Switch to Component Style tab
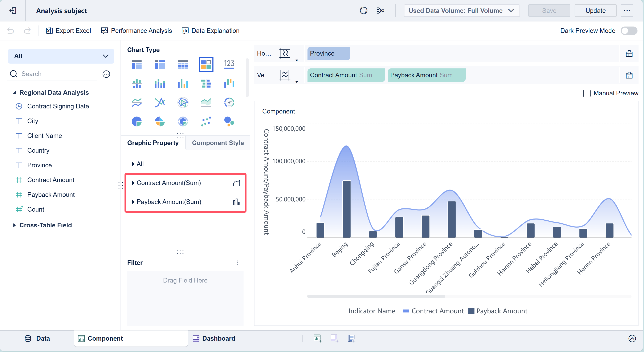 coord(218,143)
